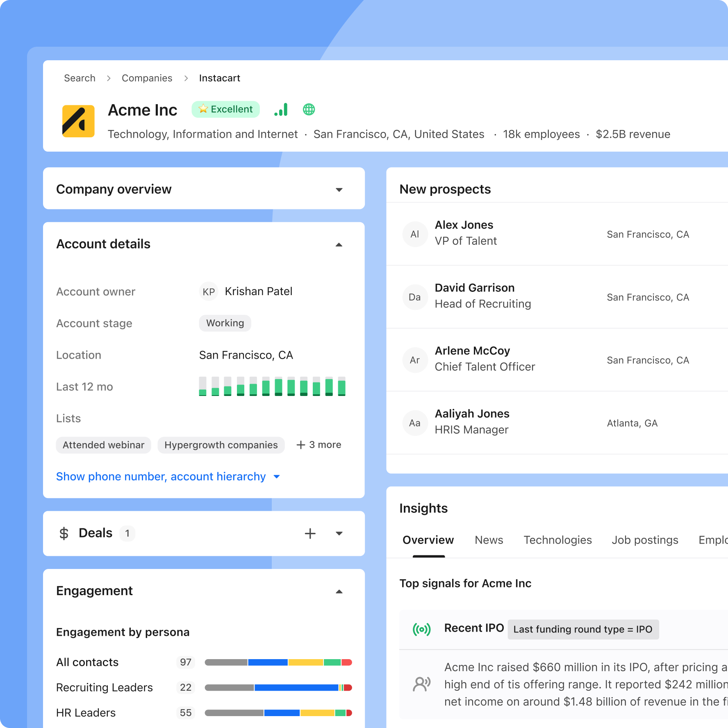The height and width of the screenshot is (728, 728).
Task: Click the All contacts engagement bar
Action: point(278,662)
